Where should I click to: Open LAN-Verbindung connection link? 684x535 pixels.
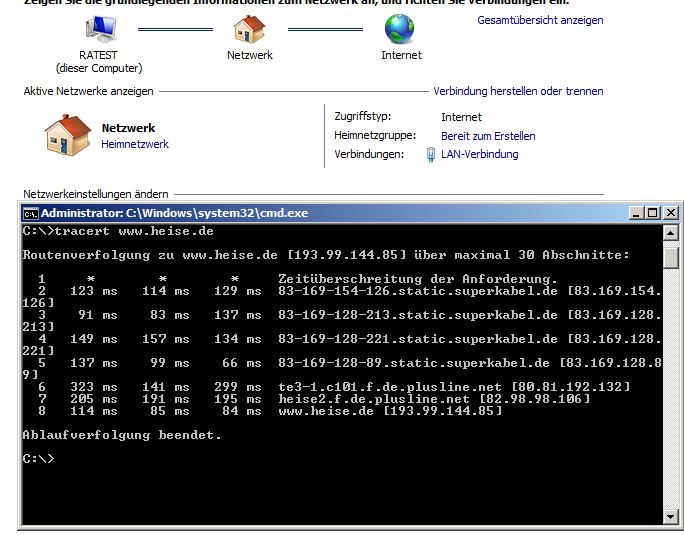(x=480, y=154)
